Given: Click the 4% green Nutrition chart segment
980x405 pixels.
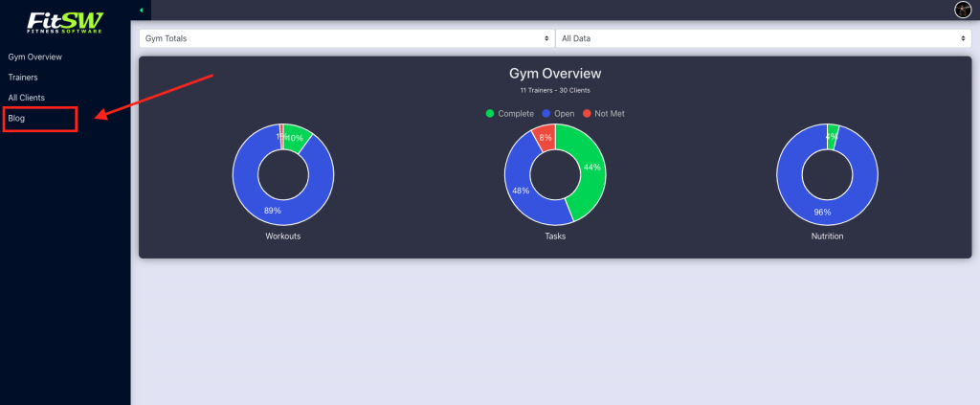Looking at the screenshot, I should click(x=833, y=137).
